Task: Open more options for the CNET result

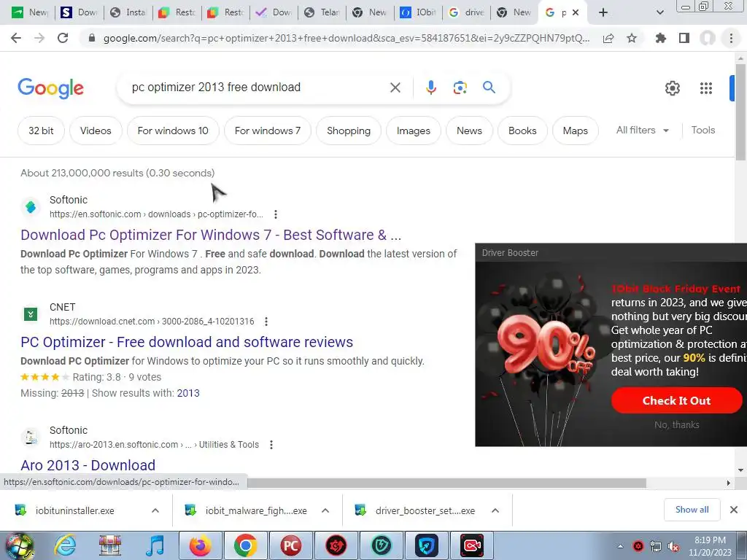Action: click(266, 322)
